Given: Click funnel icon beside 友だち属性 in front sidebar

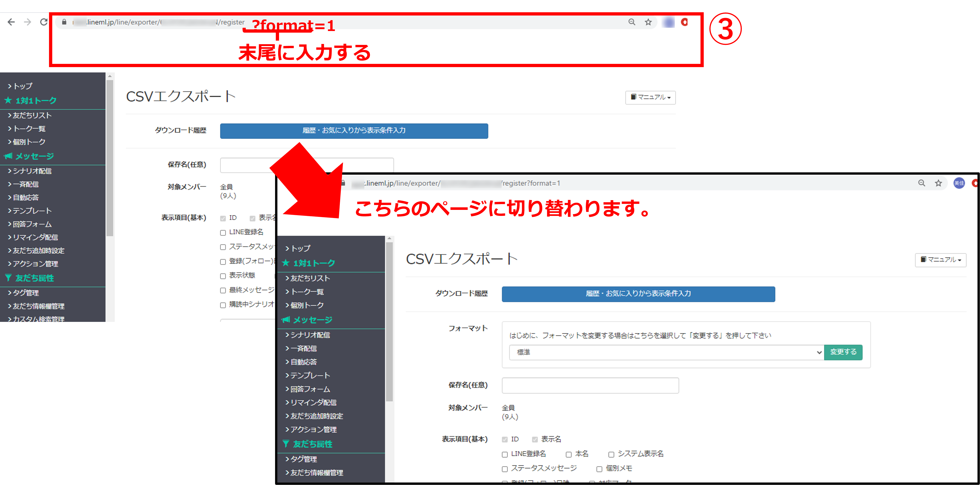Looking at the screenshot, I should (x=286, y=444).
